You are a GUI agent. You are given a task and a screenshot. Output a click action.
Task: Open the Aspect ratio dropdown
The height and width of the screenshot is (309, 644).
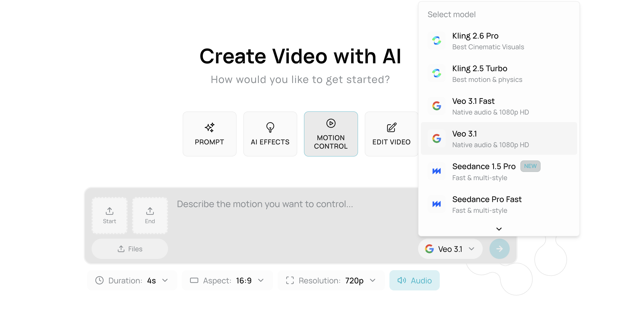227,280
